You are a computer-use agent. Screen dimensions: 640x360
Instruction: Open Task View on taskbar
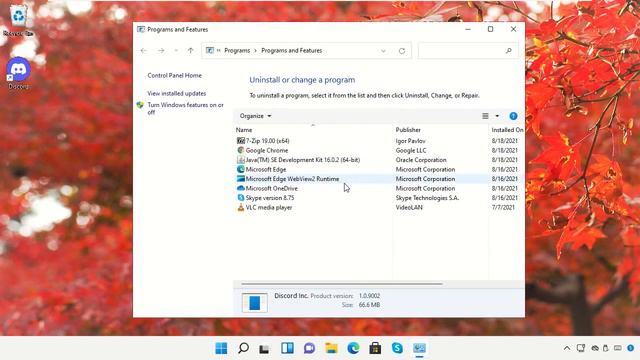[265, 348]
